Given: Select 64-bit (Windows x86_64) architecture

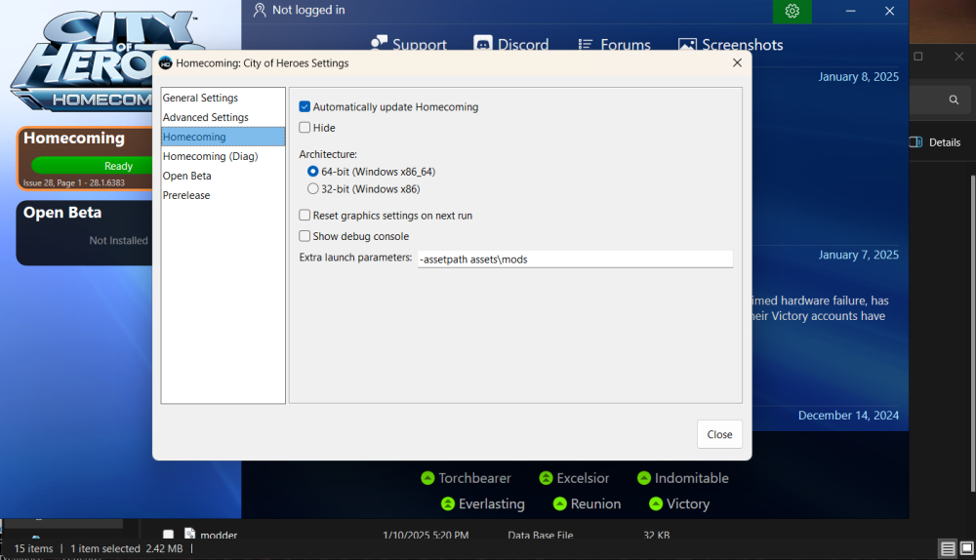Looking at the screenshot, I should click(313, 172).
